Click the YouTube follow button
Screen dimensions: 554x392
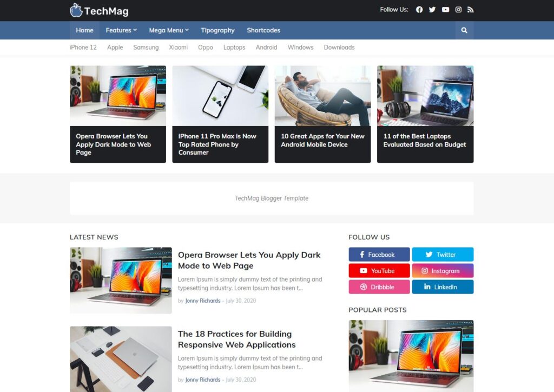[x=379, y=270]
